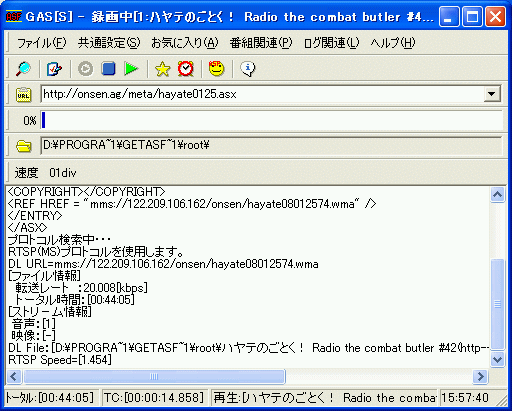Screen dimensions: 512x411
Task: Click the yellow smiley face ASF icon
Action: click(217, 69)
